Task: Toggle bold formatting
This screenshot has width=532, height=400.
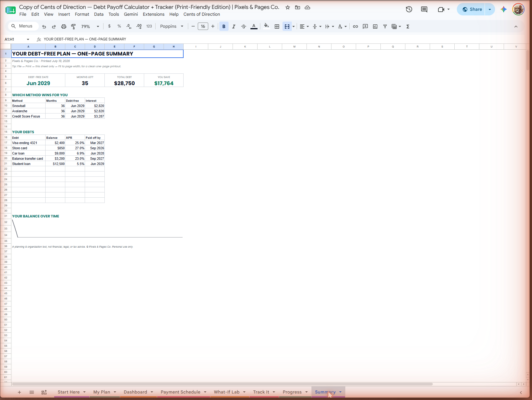Action: tap(224, 27)
